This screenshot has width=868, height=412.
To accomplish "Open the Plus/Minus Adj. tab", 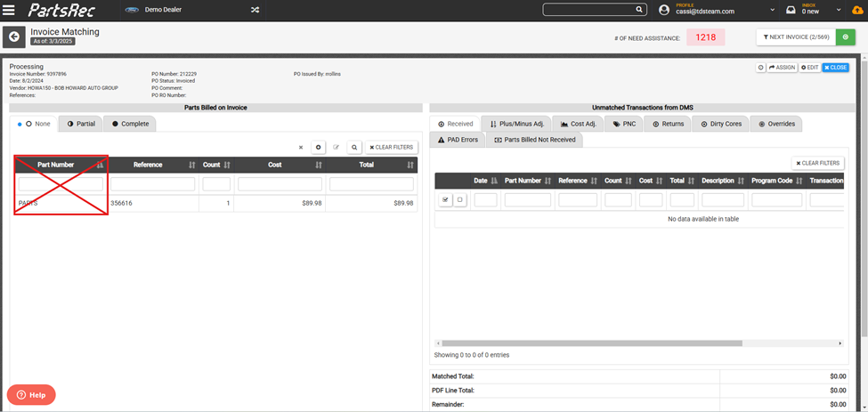I will [517, 124].
